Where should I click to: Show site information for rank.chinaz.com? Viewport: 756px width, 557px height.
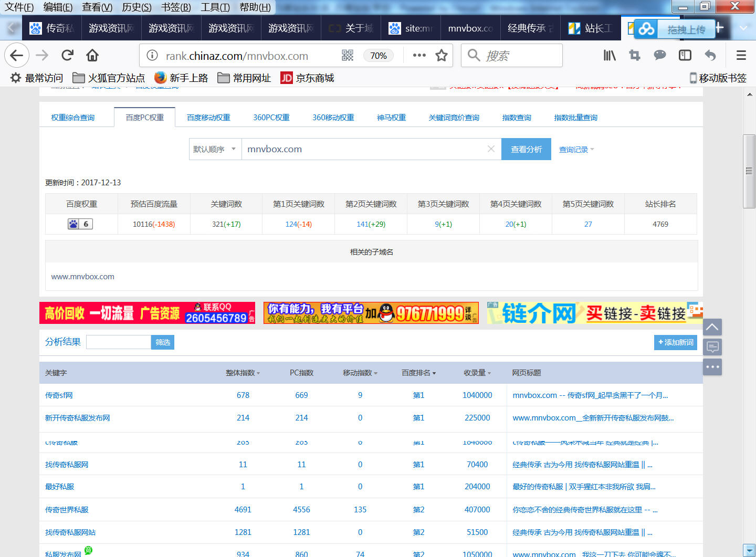click(x=152, y=55)
